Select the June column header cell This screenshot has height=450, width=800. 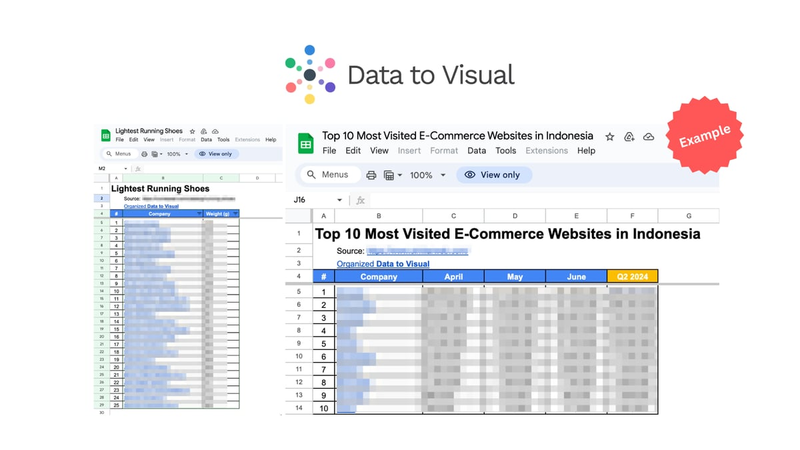click(576, 277)
